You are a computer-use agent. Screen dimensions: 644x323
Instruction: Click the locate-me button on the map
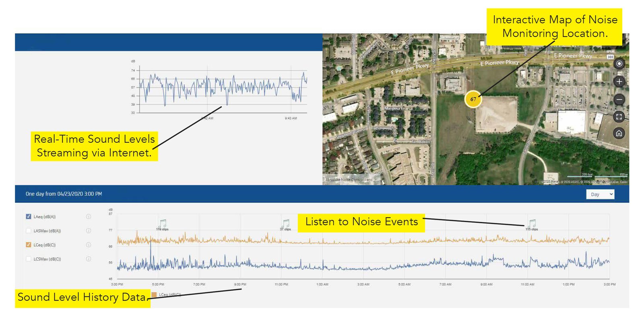pos(619,64)
